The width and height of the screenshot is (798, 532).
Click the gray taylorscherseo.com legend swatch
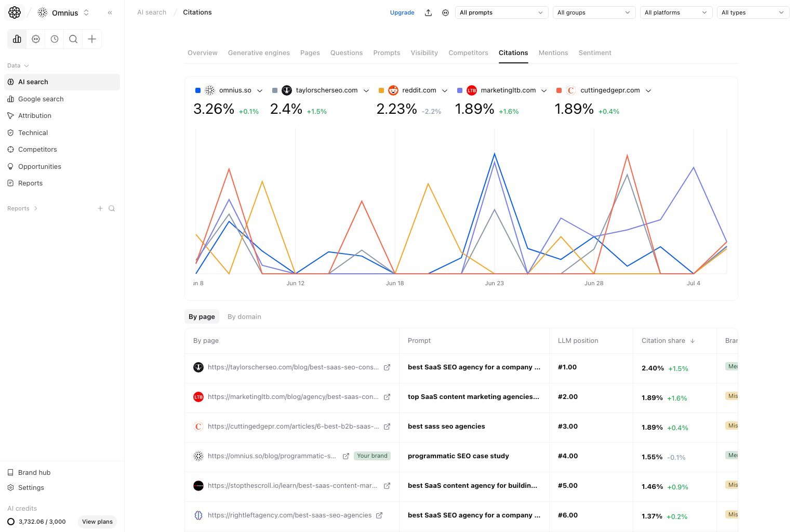[275, 90]
